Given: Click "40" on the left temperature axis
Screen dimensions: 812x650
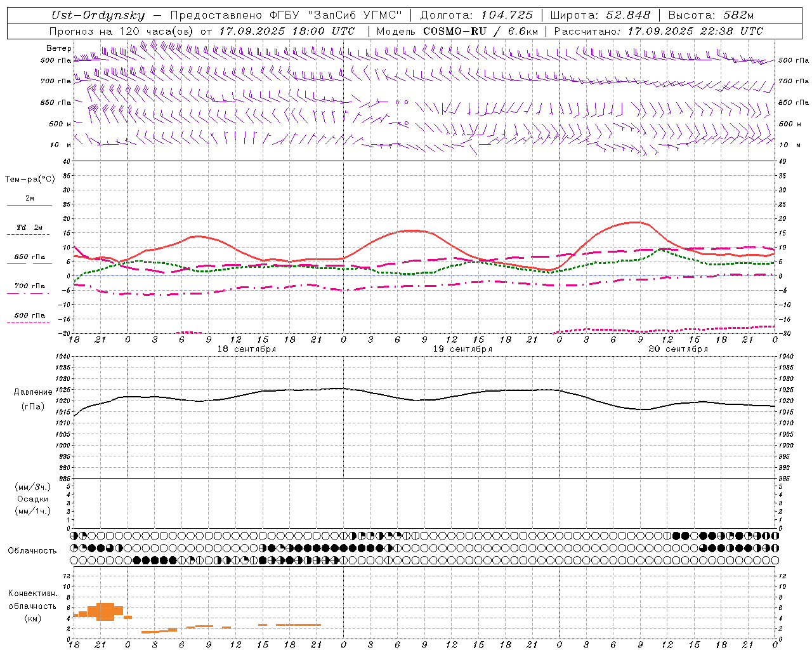Looking at the screenshot, I should tap(67, 161).
